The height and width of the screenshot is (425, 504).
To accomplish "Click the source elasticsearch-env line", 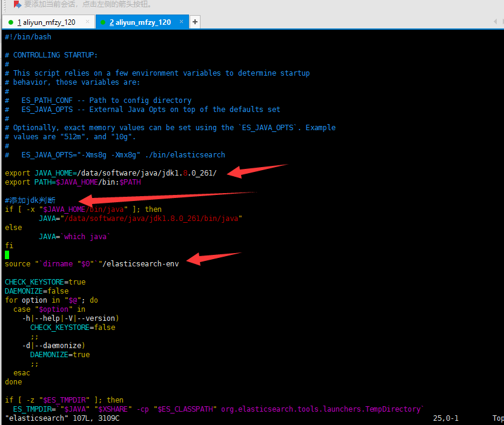I will (x=91, y=263).
